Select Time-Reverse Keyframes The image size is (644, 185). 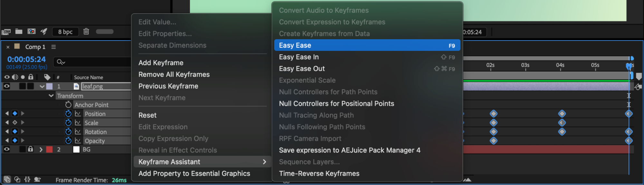coord(319,173)
